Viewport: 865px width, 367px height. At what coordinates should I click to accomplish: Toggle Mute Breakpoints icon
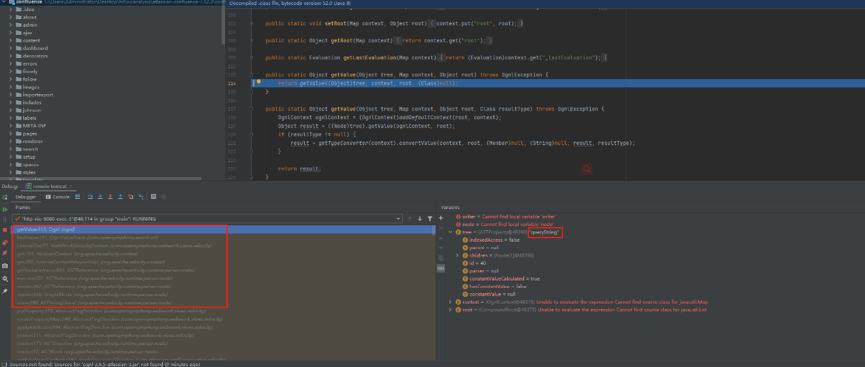point(5,253)
